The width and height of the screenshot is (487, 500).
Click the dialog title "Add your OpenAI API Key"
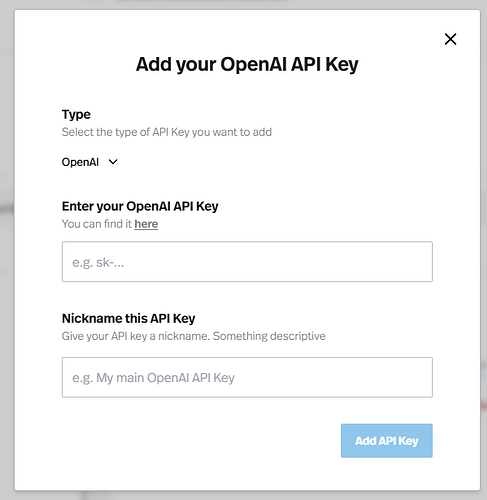(247, 64)
